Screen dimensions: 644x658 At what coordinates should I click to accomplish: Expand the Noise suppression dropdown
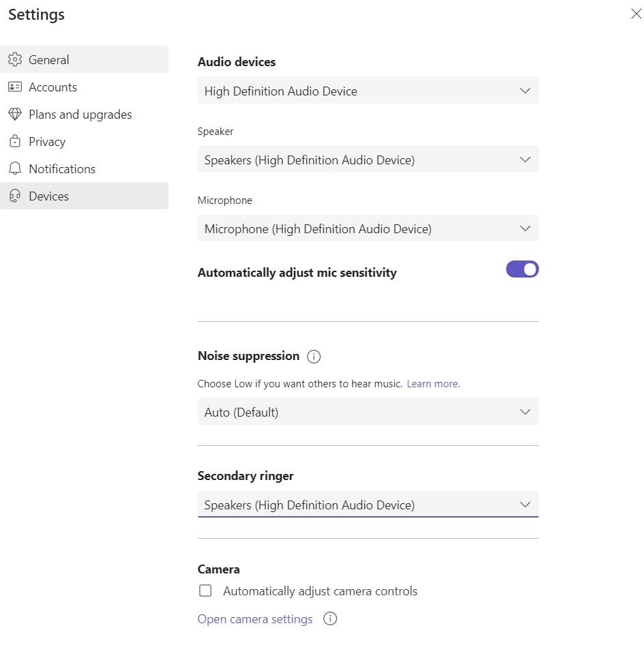click(x=368, y=412)
